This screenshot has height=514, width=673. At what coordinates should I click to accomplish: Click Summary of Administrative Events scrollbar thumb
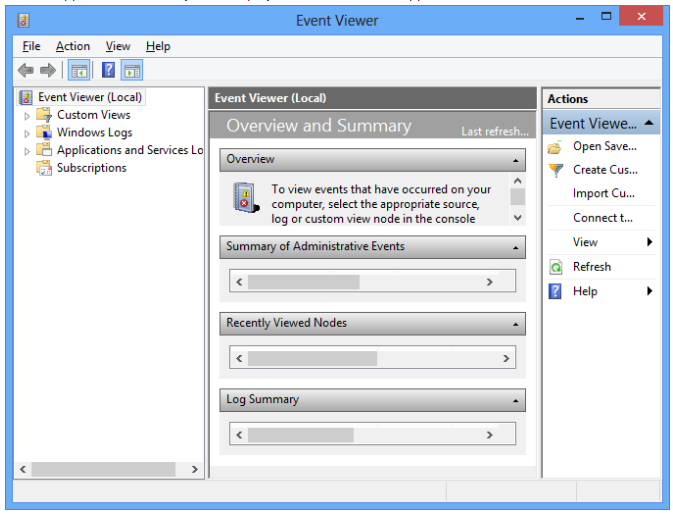click(x=303, y=282)
